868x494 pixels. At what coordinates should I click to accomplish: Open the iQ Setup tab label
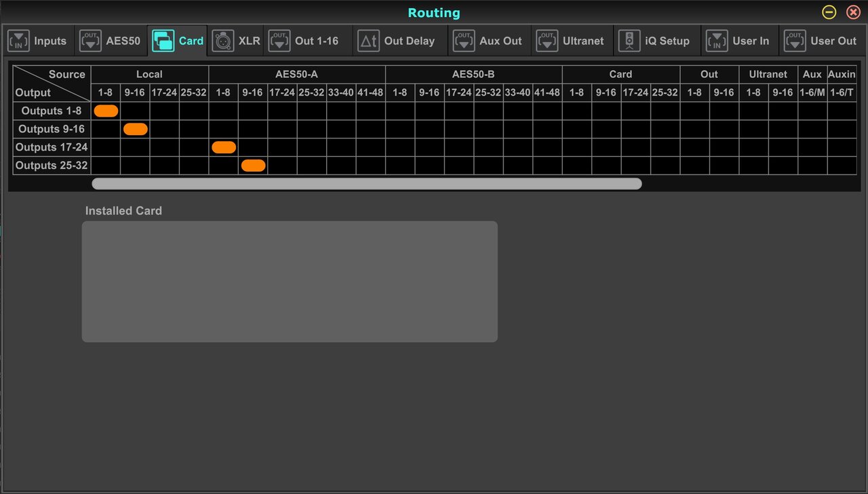pyautogui.click(x=667, y=41)
